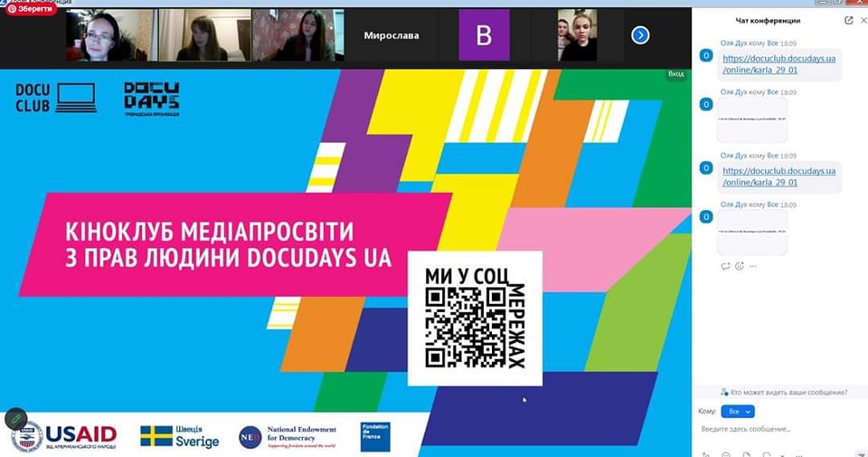Select the purple B avatar participant tile
This screenshot has height=457, width=868.
click(484, 35)
